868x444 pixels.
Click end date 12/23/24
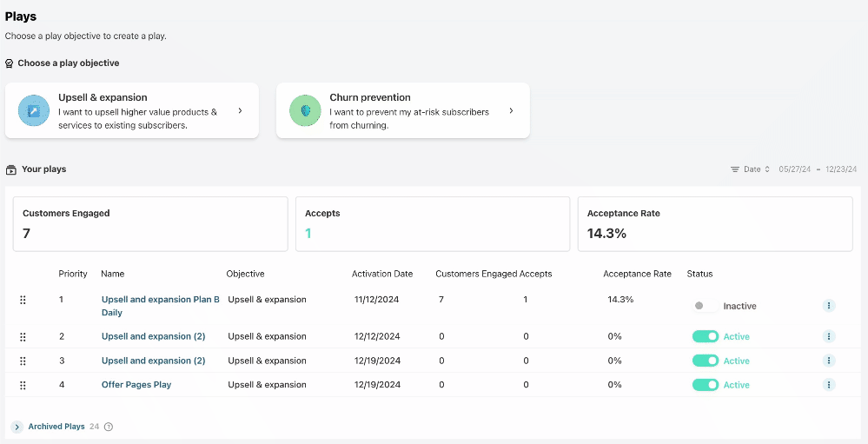click(841, 169)
